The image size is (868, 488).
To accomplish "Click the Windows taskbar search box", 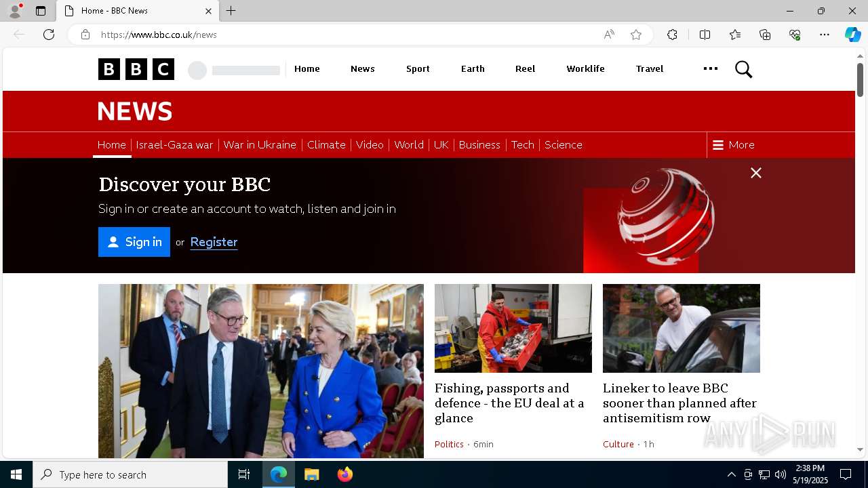I will [130, 474].
